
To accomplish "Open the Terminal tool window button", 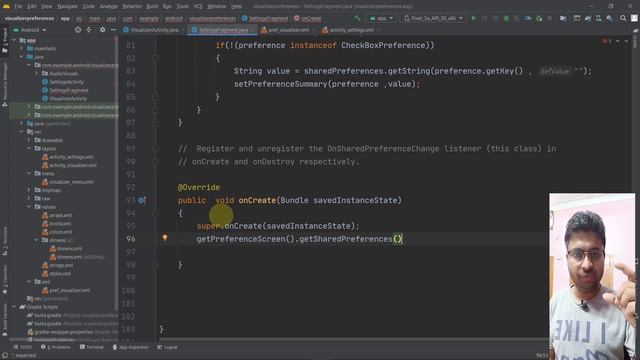I will pos(91,347).
